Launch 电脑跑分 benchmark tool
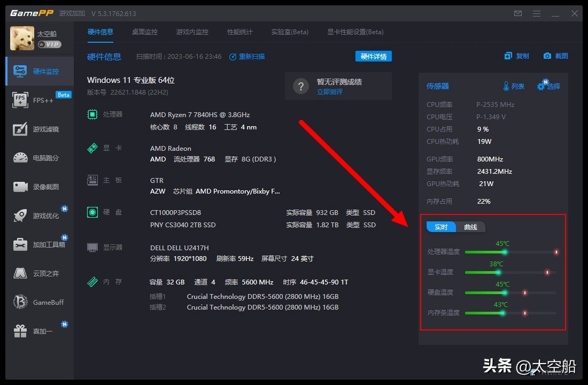The width and height of the screenshot is (588, 385). [x=40, y=158]
